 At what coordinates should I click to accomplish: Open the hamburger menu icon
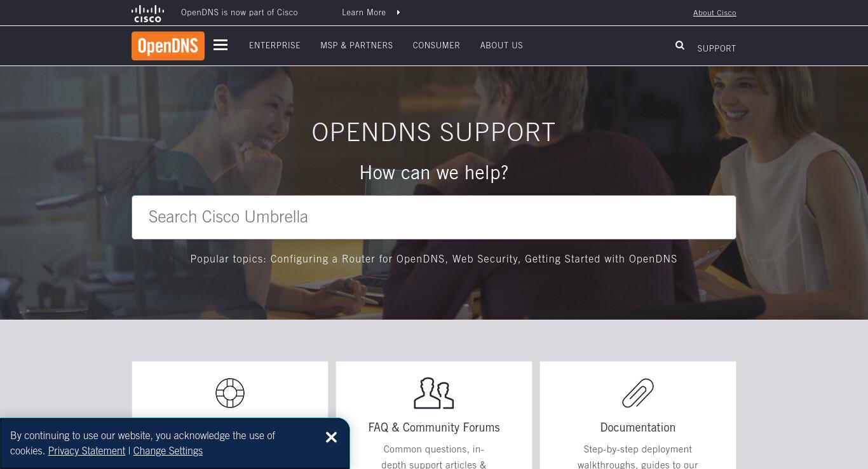(x=220, y=45)
